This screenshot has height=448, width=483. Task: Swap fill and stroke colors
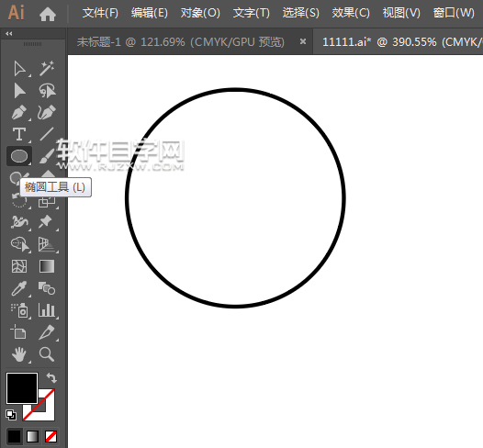pyautogui.click(x=51, y=378)
